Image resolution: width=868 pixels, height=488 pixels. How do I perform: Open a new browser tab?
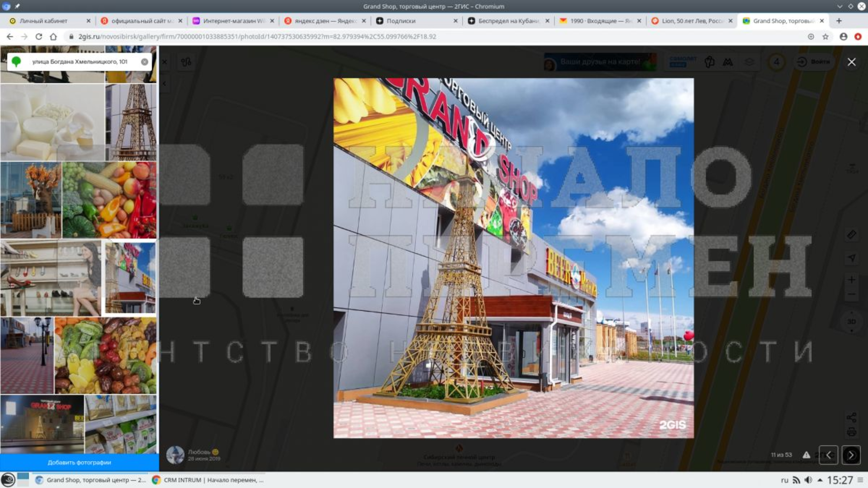pos(838,21)
